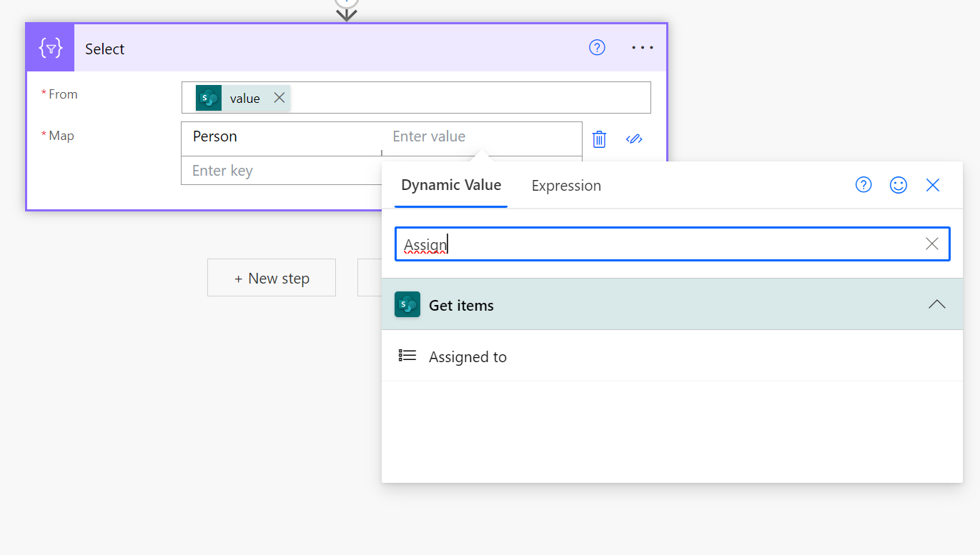This screenshot has height=555, width=980.
Task: Click the ellipsis menu on Select action
Action: click(x=642, y=47)
